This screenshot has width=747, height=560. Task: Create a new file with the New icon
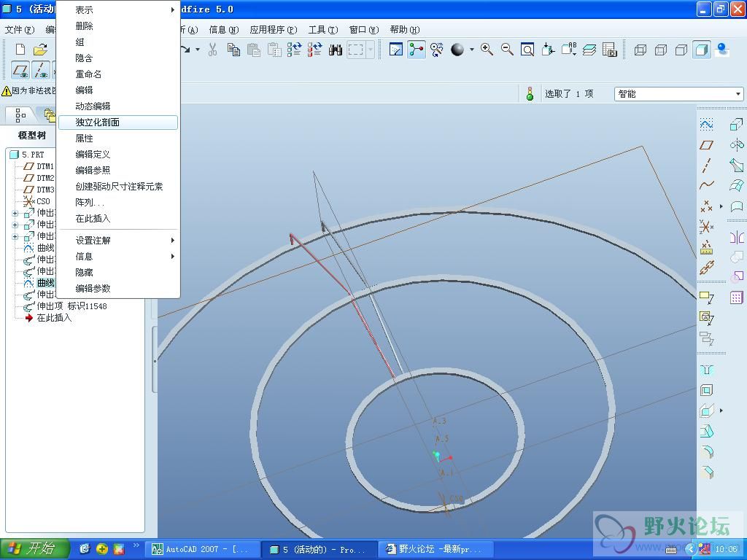point(20,50)
